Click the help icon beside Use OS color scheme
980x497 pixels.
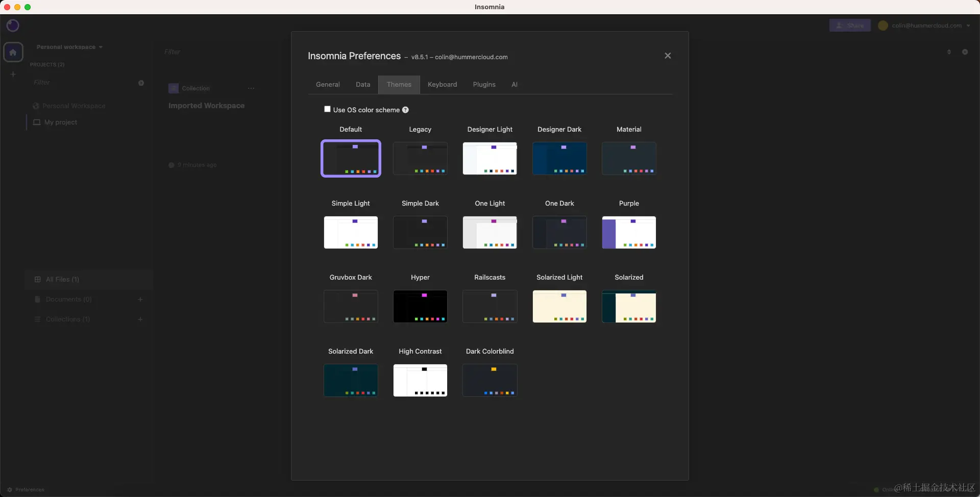coord(405,110)
